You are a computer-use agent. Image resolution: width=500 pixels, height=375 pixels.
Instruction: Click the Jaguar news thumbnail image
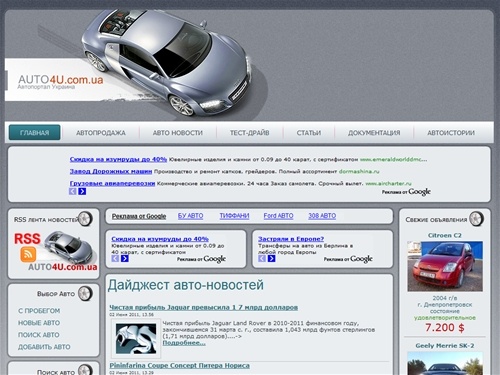[136, 339]
